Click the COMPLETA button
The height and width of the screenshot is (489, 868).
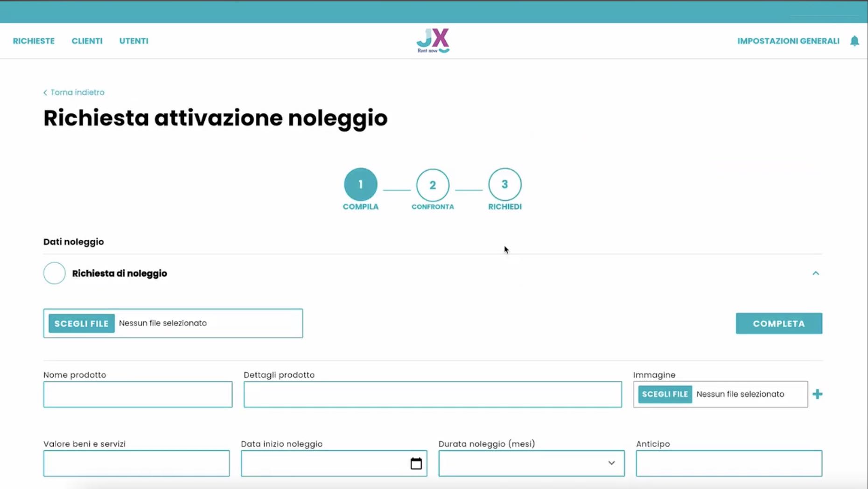[778, 323]
